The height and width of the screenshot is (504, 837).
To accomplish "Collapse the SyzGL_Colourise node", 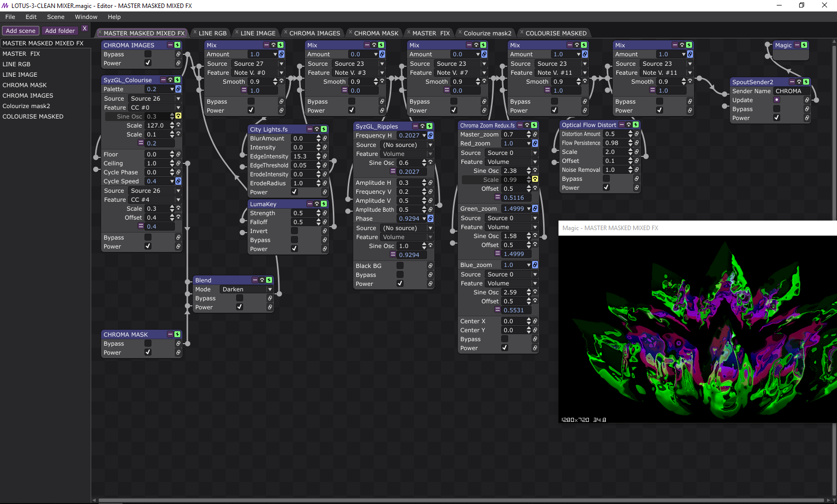I will 163,80.
